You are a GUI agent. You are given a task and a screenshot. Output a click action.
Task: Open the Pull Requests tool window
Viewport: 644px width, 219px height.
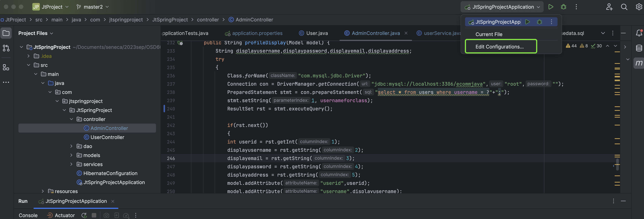(6, 48)
